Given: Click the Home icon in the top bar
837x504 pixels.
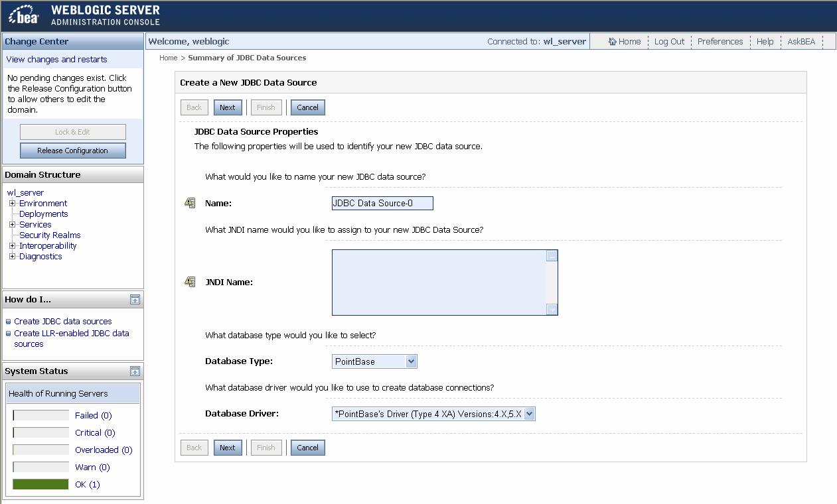Looking at the screenshot, I should click(x=613, y=41).
